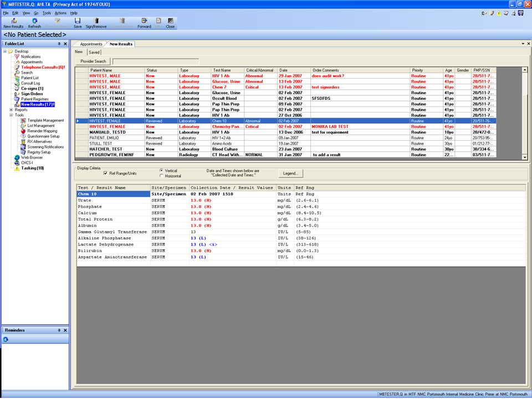Open Template Management tool
532x399 pixels.
click(45, 120)
